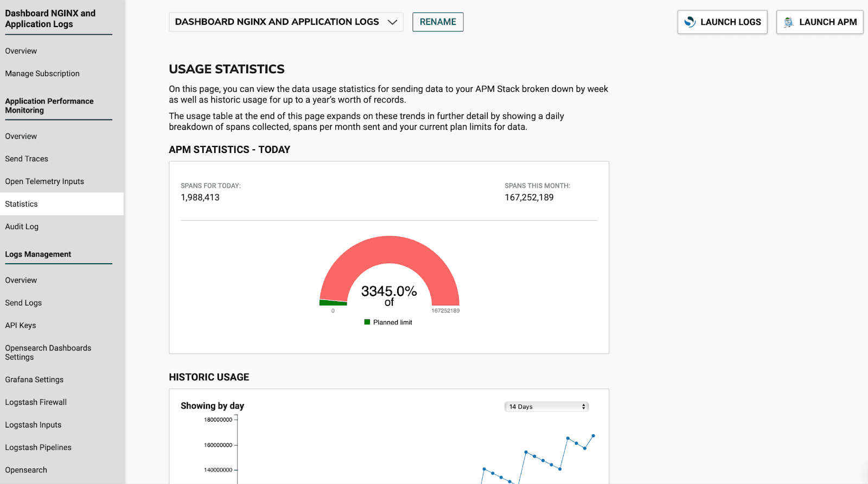Click the USAGE STATISTICS heading
Image resolution: width=868 pixels, height=484 pixels.
click(227, 69)
